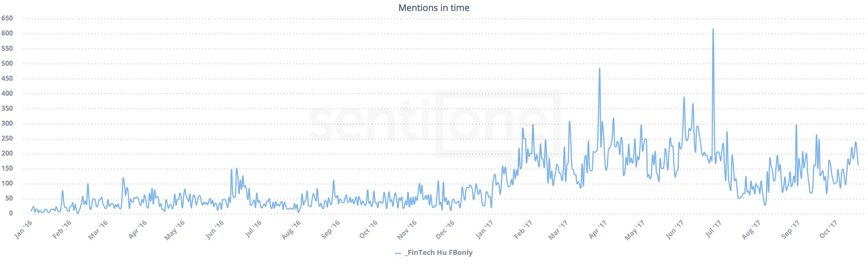Select the Apr '17 axis label
Image resolution: width=868 pixels, height=264 pixels.
[598, 229]
